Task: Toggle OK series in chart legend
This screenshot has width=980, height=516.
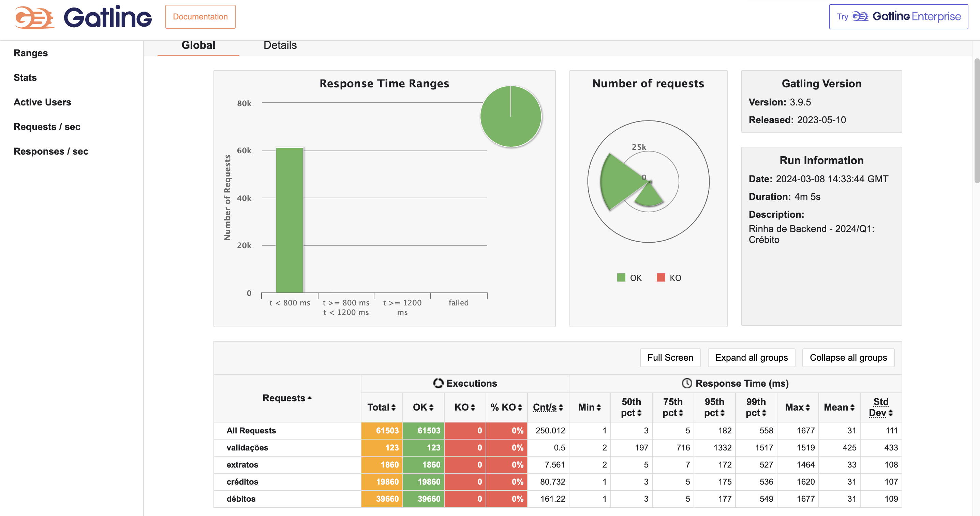Action: 629,277
